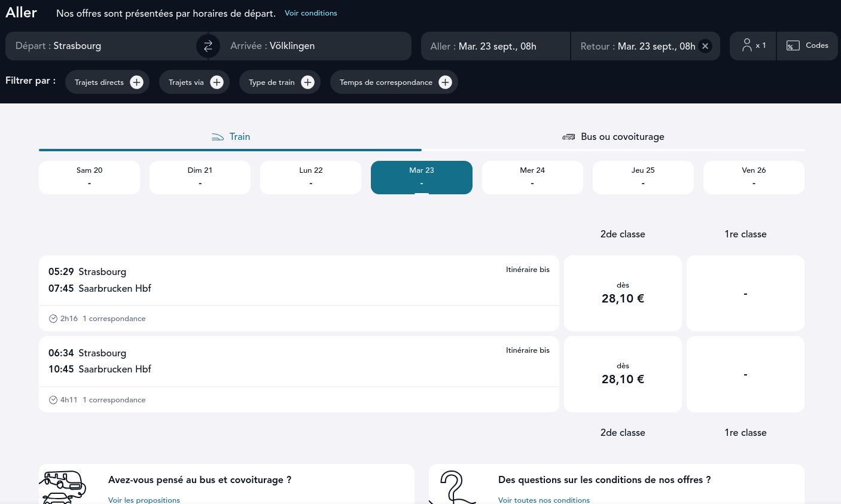This screenshot has height=504, width=841.
Task: Swap departure and arrival stations
Action: coord(208,46)
